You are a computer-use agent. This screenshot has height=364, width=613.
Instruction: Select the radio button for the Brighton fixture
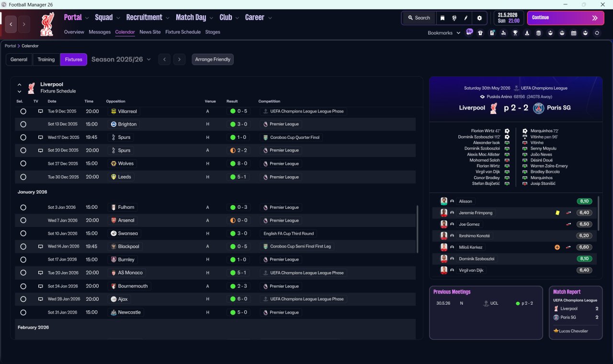[23, 124]
